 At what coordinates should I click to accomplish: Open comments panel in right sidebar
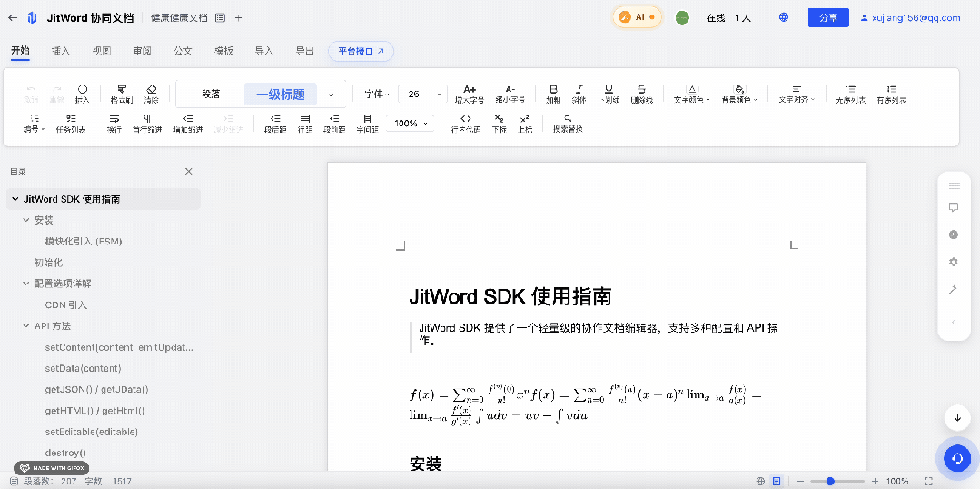point(954,207)
